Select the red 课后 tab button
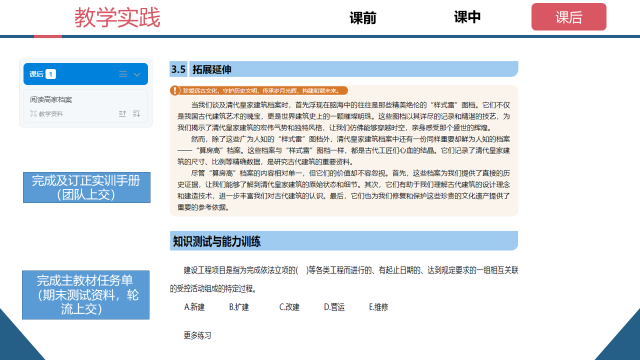Viewport: 640px width, 360px height. click(x=569, y=17)
